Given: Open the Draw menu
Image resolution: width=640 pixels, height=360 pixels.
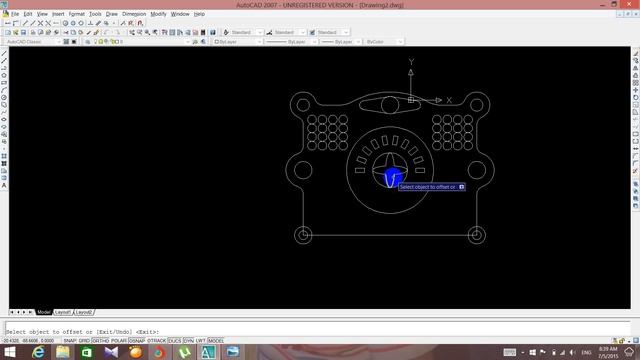Looking at the screenshot, I should point(111,14).
